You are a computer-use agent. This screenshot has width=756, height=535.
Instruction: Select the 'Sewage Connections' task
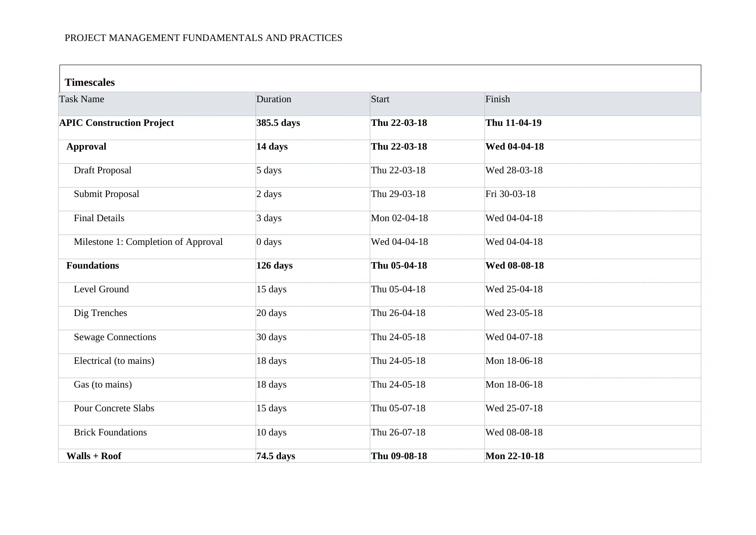click(115, 337)
